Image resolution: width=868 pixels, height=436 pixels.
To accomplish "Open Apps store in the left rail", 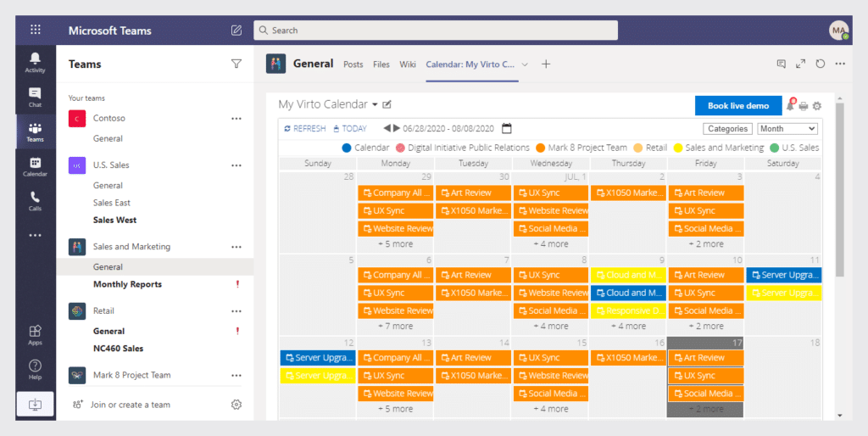I will point(36,334).
